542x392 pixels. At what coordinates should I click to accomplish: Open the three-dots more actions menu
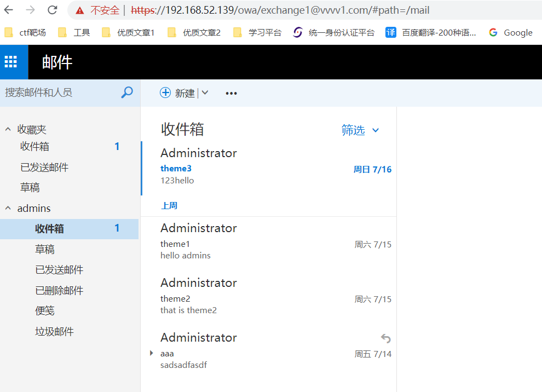tap(231, 93)
